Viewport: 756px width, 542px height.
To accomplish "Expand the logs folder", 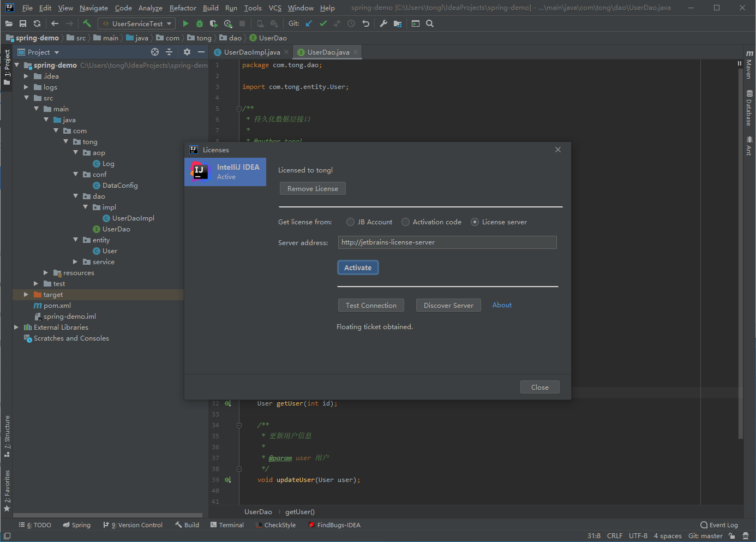I will pos(26,87).
